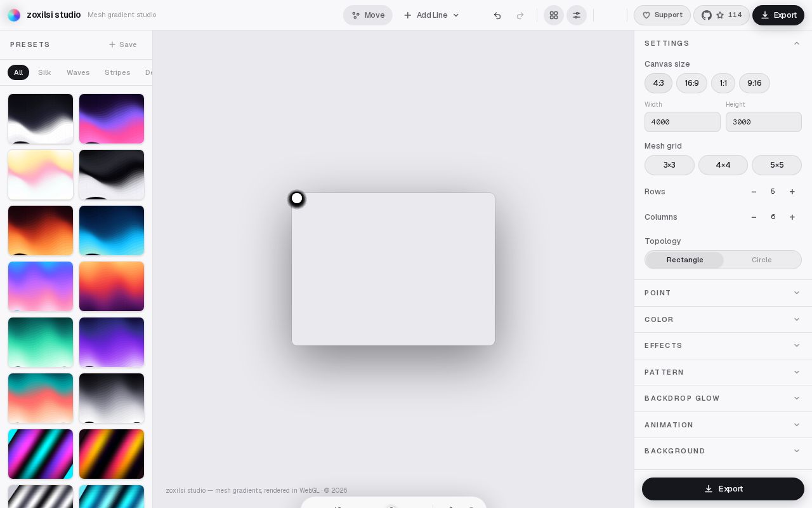The image size is (812, 508).
Task: Click the Width input field
Action: (x=683, y=122)
